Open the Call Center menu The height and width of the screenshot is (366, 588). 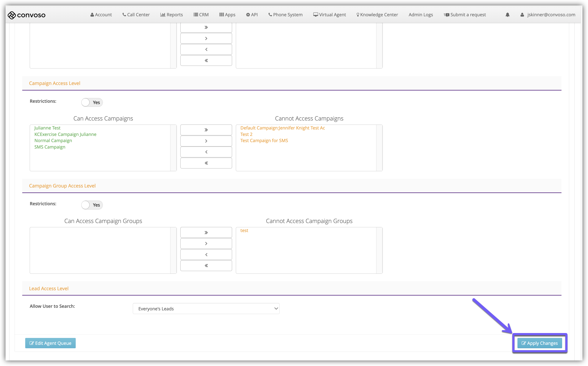pyautogui.click(x=136, y=15)
